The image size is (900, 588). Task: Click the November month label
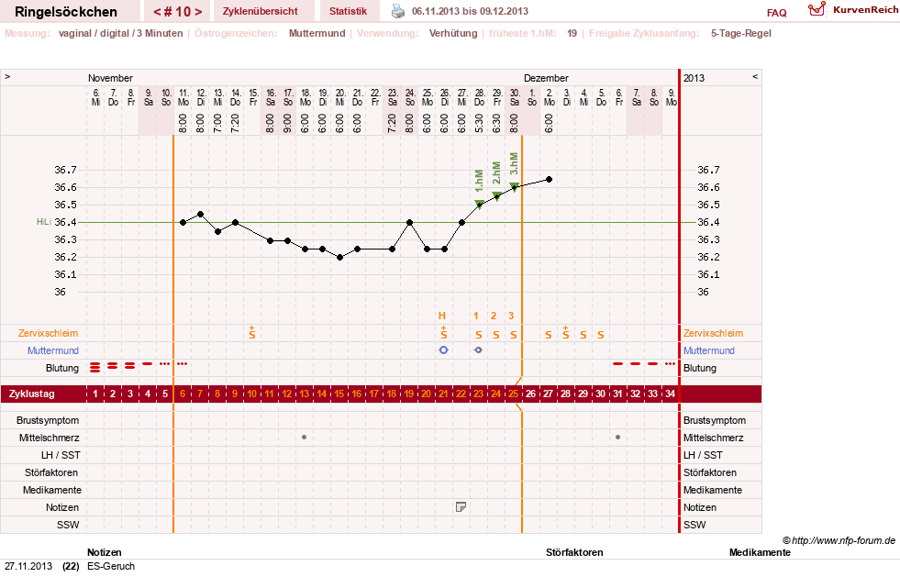(x=110, y=78)
